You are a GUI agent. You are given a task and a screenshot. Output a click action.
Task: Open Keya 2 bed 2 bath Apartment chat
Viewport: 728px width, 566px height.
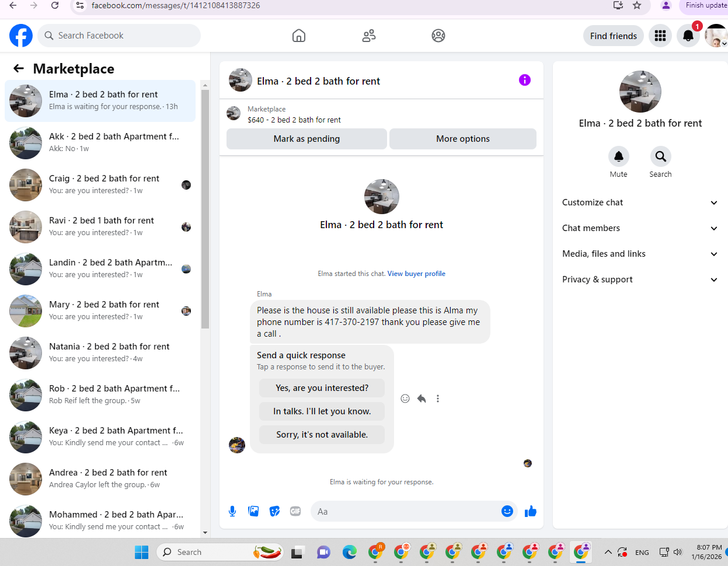click(x=100, y=437)
